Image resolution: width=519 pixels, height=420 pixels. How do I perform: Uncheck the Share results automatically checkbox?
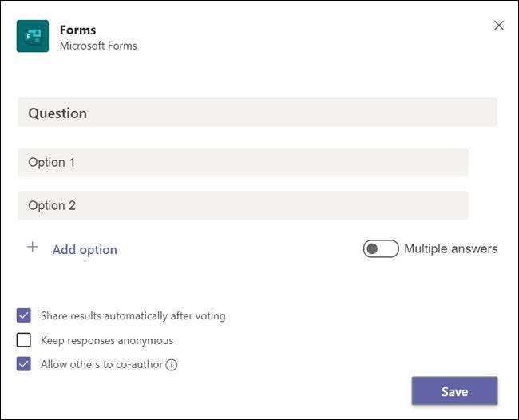point(24,315)
